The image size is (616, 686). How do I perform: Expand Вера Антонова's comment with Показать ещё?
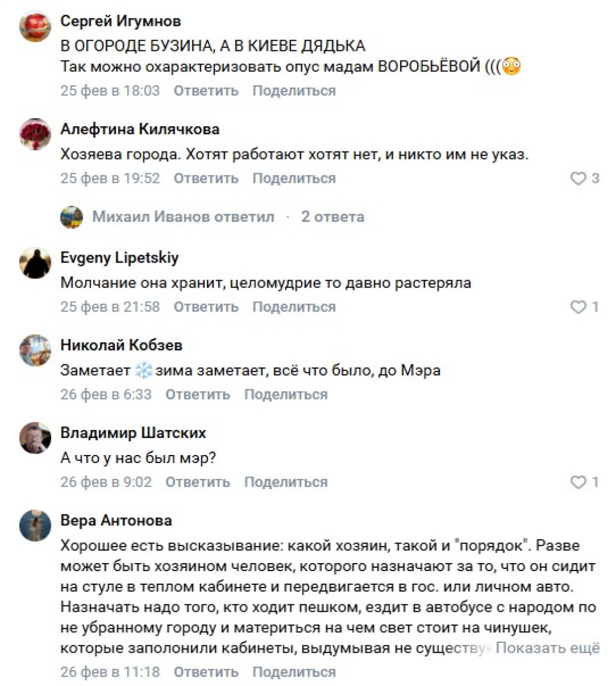pyautogui.click(x=547, y=648)
